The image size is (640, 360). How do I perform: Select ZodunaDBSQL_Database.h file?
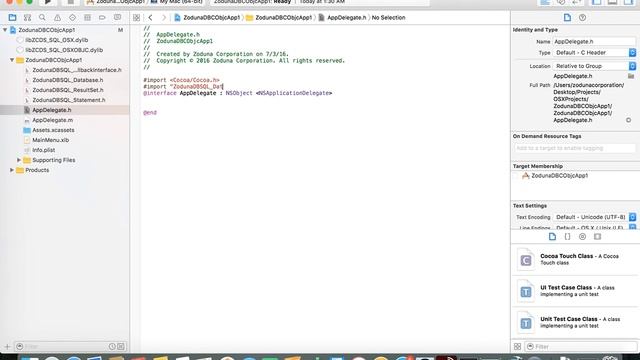[67, 80]
